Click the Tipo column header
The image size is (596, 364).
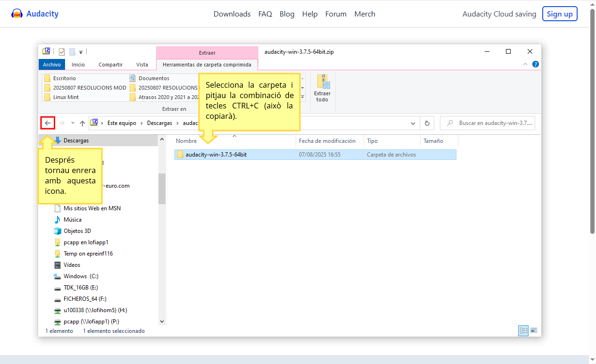(x=392, y=141)
